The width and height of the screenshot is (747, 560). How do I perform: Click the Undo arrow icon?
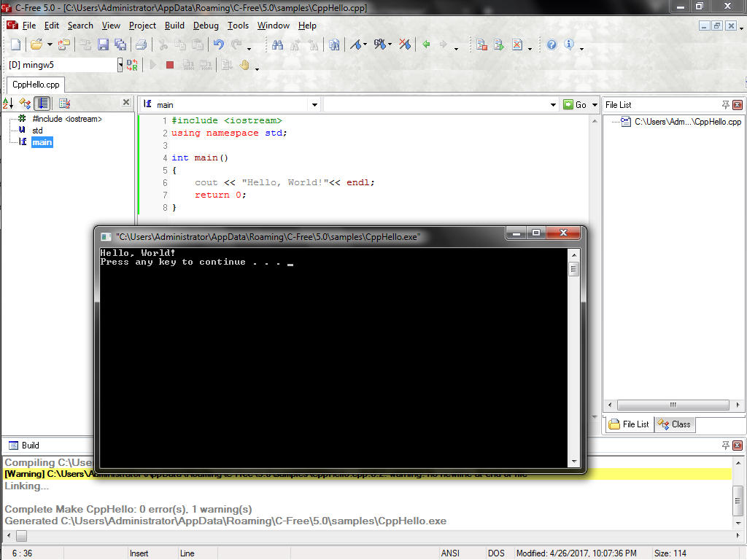click(218, 44)
